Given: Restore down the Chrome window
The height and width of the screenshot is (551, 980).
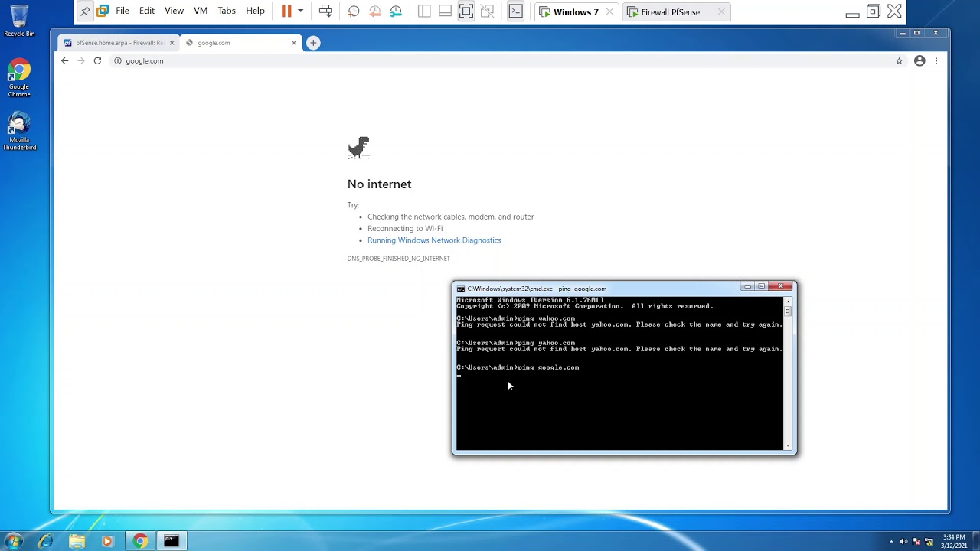Looking at the screenshot, I should pos(916,33).
